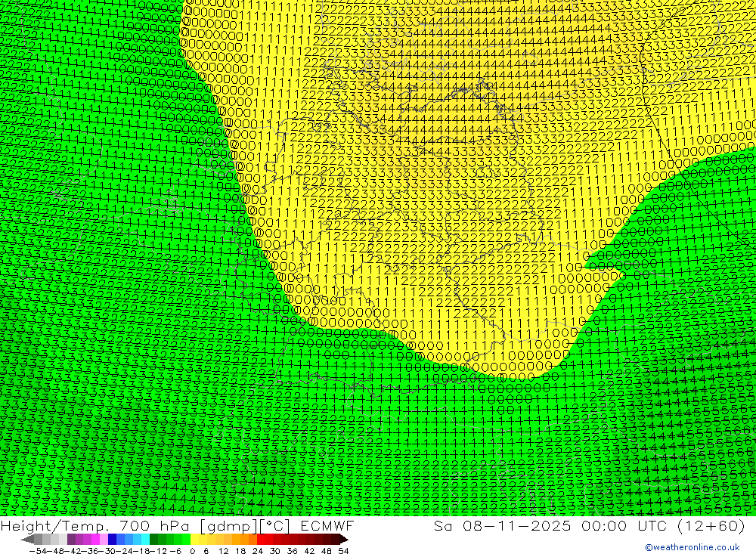Image resolution: width=756 pixels, height=554 pixels.
Task: Select the dark purple swatch above the -42 label
Action: click(x=71, y=539)
